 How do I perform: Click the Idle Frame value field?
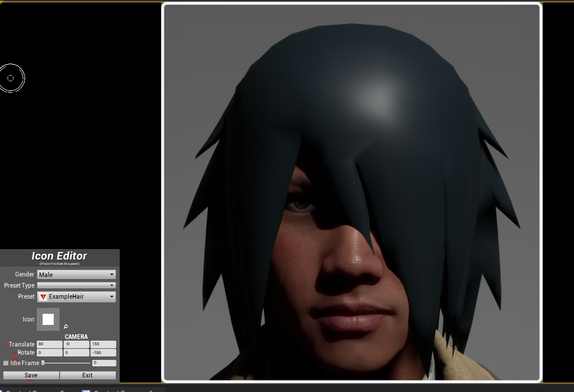coord(104,363)
